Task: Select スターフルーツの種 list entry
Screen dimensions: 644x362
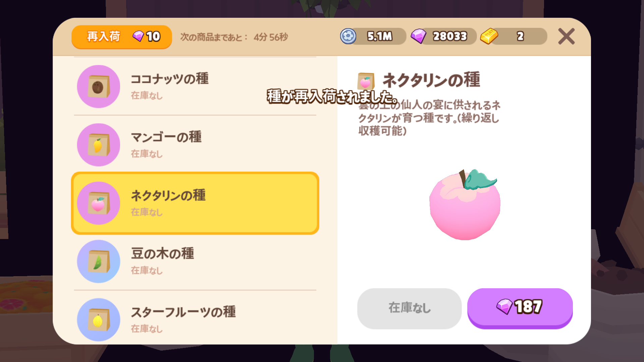Action: click(x=195, y=318)
